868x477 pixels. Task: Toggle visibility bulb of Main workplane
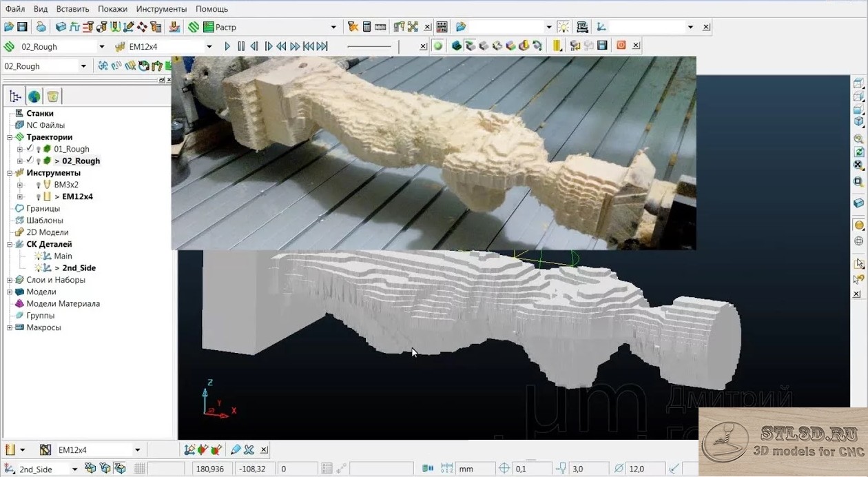[39, 256]
